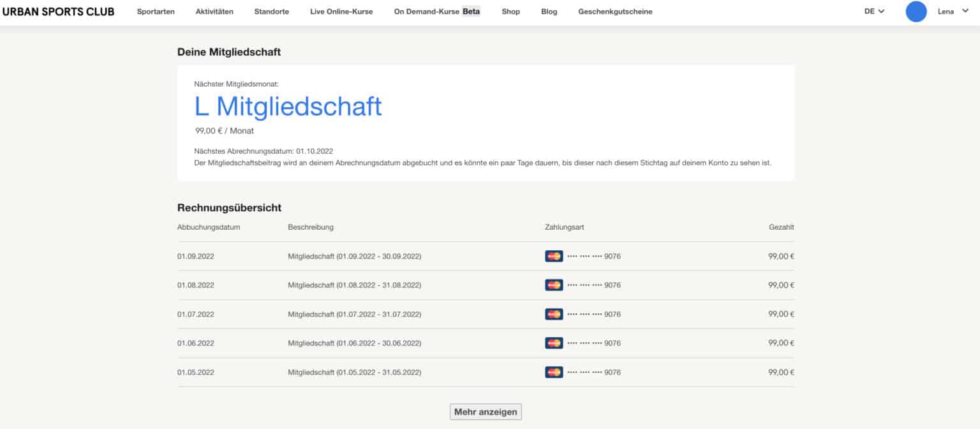The width and height of the screenshot is (980, 429).
Task: Open the Sportarten menu item
Action: [156, 11]
